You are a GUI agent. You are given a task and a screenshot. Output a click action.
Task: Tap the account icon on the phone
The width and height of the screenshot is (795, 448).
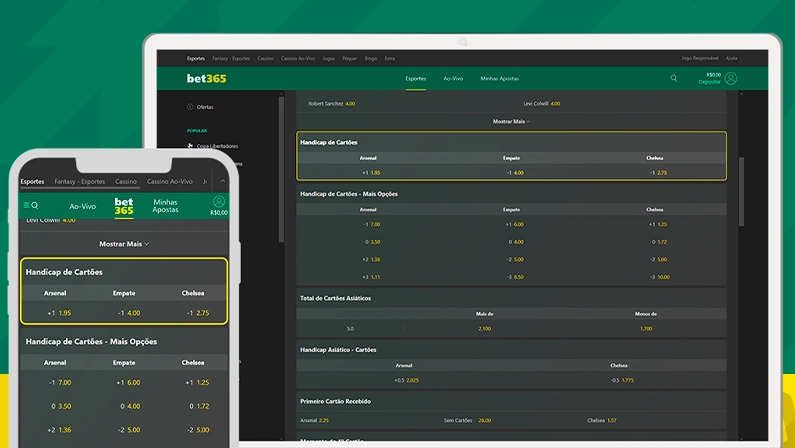click(x=219, y=201)
